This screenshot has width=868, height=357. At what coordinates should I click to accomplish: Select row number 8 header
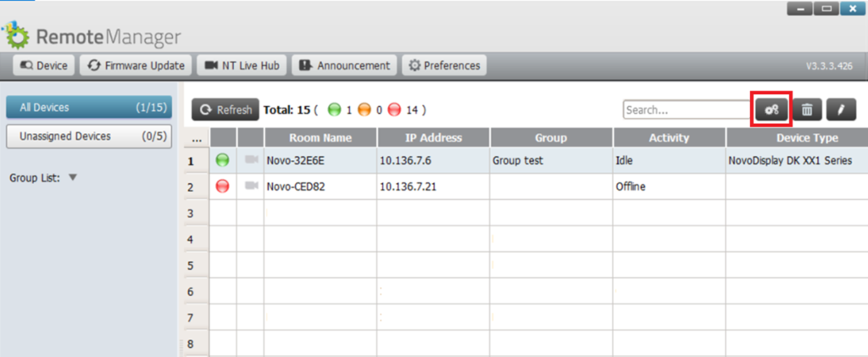196,343
